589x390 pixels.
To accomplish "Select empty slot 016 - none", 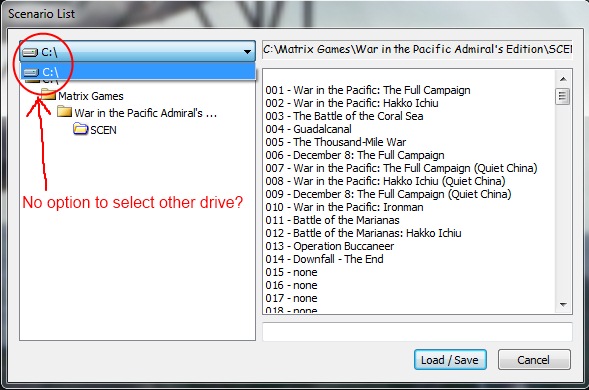I will (291, 285).
